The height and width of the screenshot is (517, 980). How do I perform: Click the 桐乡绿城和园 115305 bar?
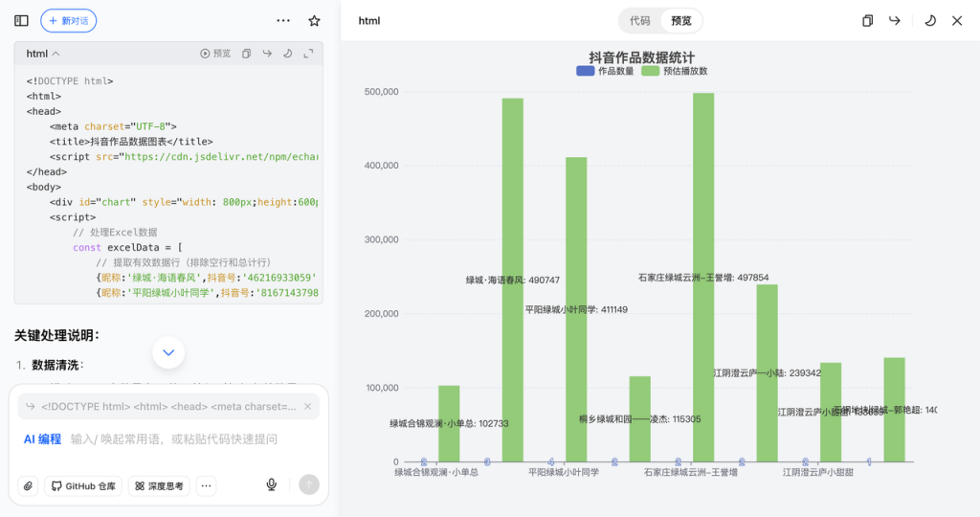[x=640, y=418]
